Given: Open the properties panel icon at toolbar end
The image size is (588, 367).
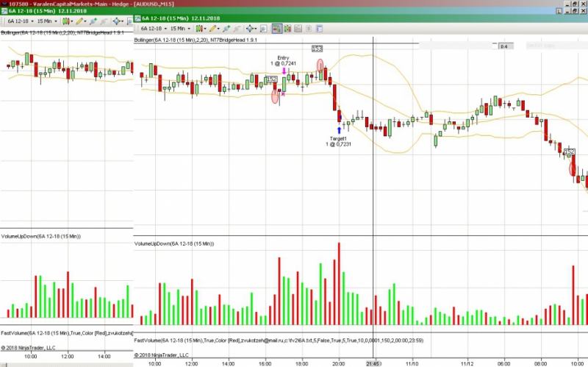Looking at the screenshot, I should 319,29.
